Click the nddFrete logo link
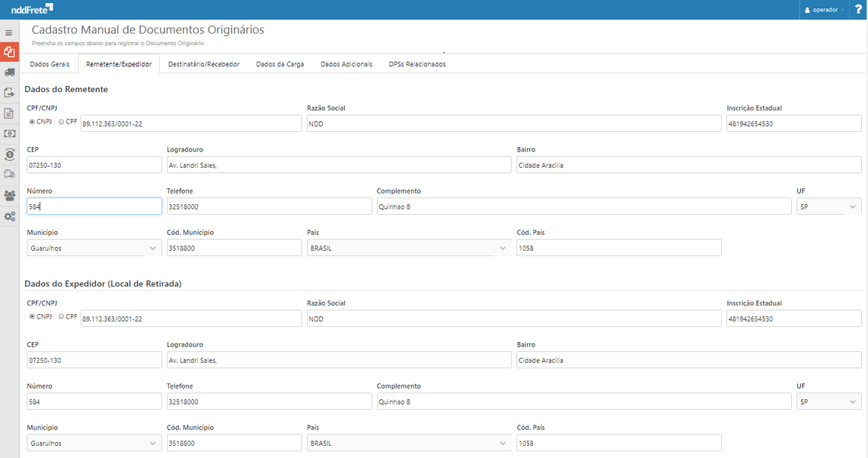 32,9
